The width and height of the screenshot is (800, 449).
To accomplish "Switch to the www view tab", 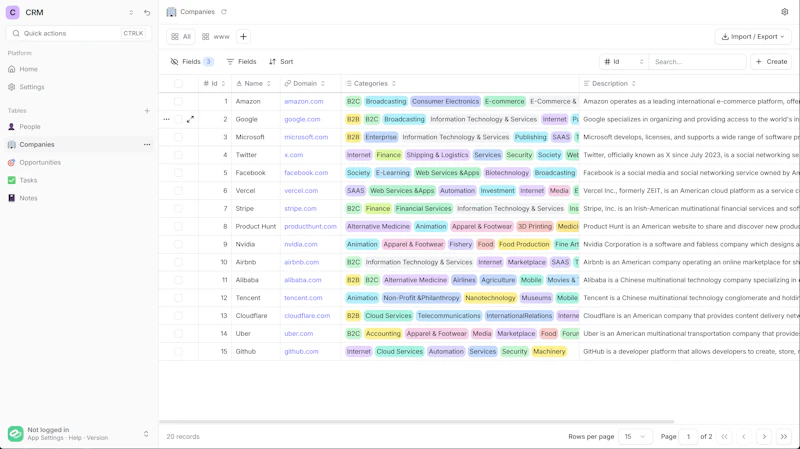I will pos(216,37).
